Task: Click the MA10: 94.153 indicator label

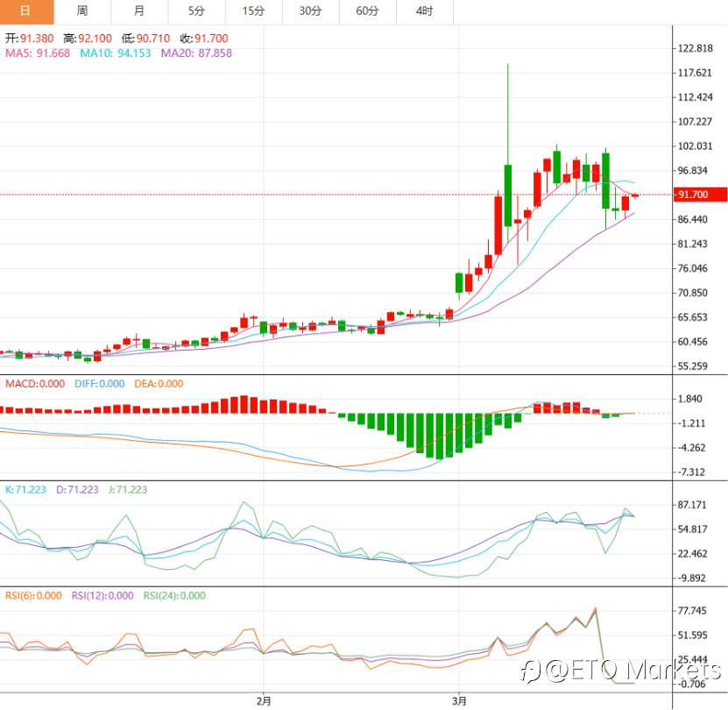Action: click(x=116, y=53)
